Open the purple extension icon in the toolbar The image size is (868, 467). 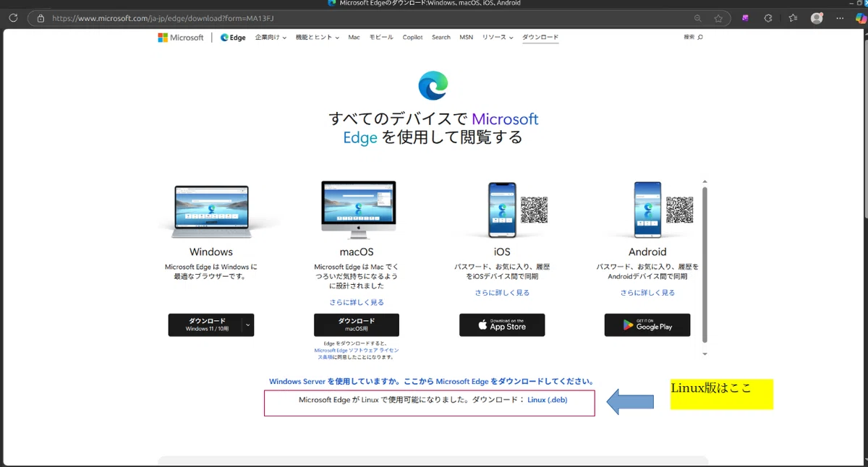[745, 18]
